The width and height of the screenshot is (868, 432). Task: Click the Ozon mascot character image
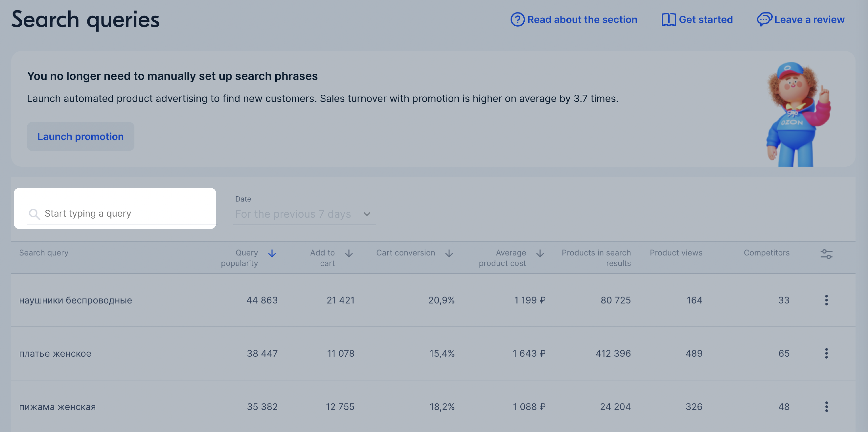798,114
